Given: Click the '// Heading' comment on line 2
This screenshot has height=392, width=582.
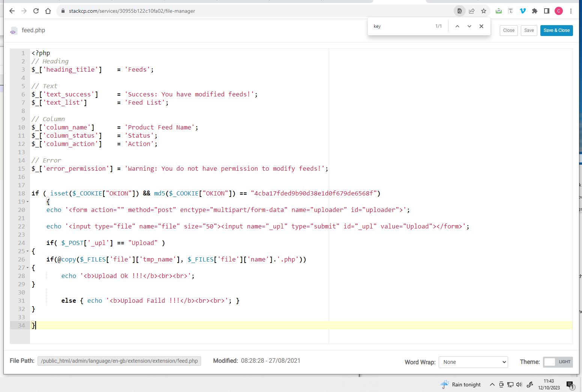Looking at the screenshot, I should pyautogui.click(x=50, y=61).
